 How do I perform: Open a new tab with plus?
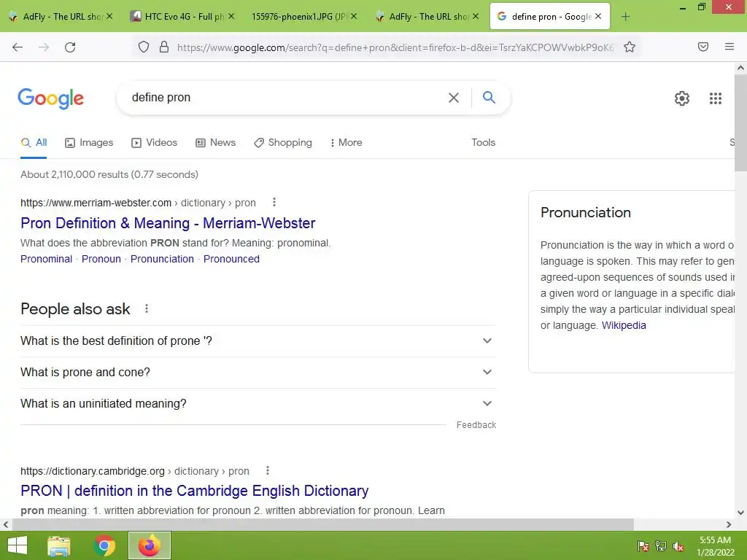pyautogui.click(x=625, y=17)
